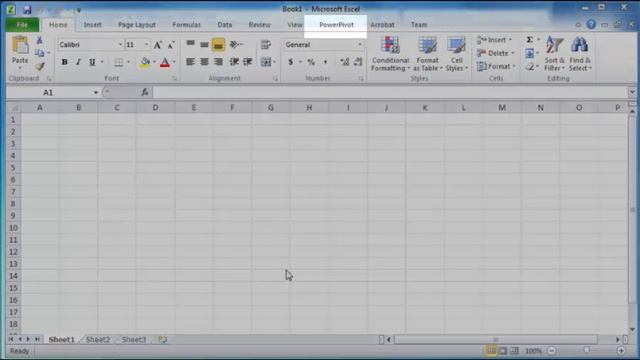
Task: Switch to the Insert tab
Action: [93, 25]
